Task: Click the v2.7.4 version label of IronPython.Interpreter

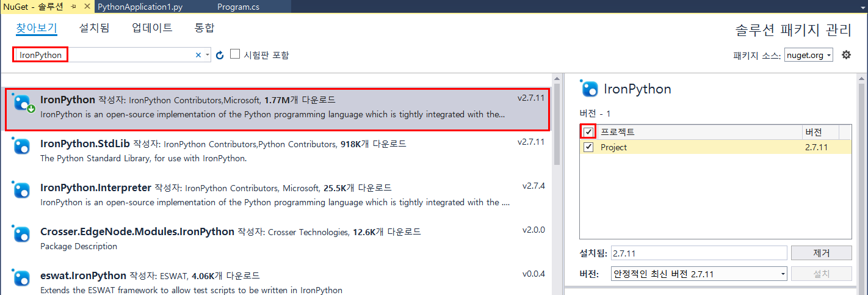Action: [533, 186]
